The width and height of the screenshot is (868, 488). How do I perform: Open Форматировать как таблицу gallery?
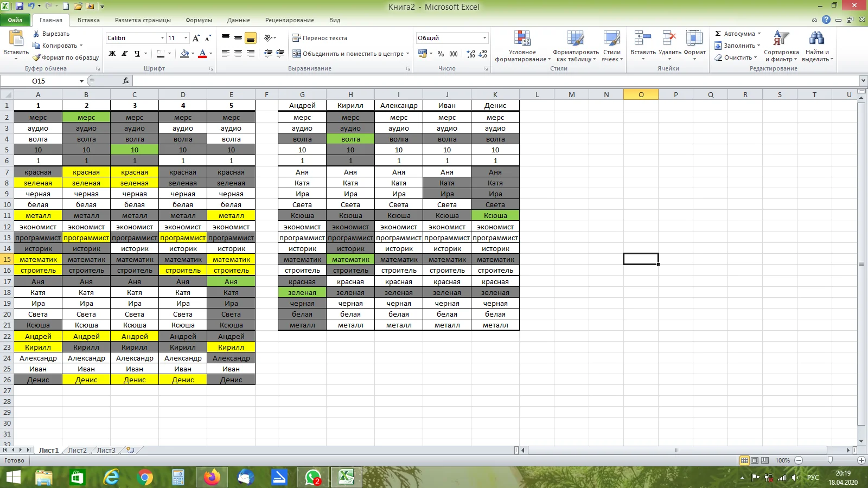click(x=576, y=46)
